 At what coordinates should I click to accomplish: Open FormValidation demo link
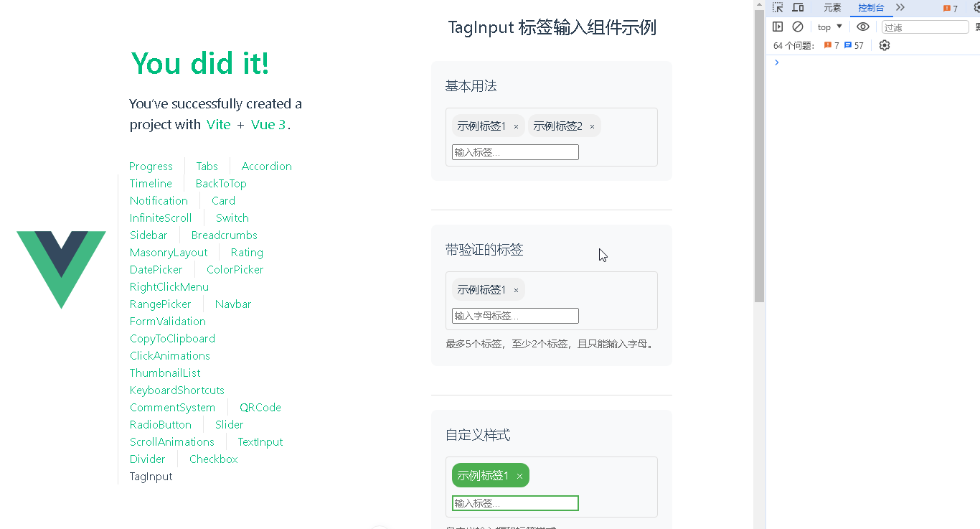point(168,321)
